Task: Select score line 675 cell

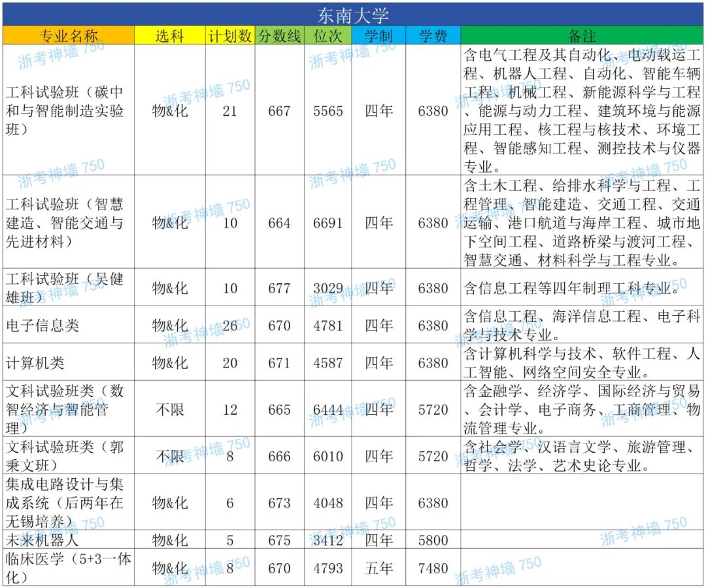Action: [x=279, y=540]
